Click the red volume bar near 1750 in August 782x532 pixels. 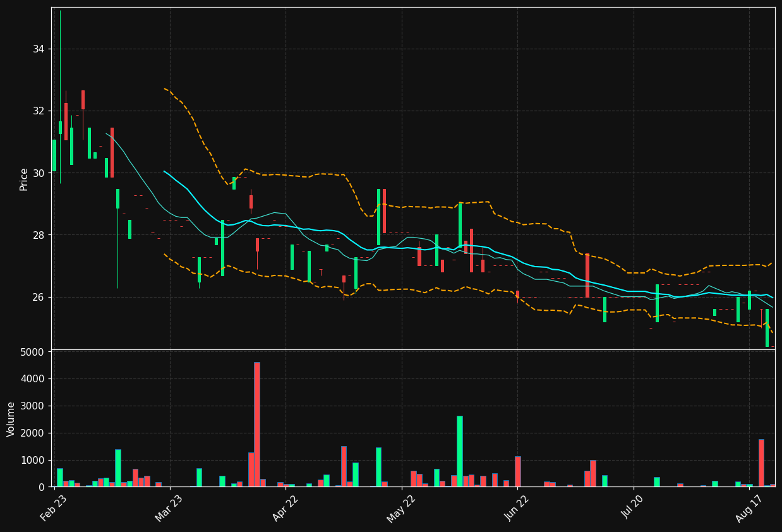coord(761,463)
